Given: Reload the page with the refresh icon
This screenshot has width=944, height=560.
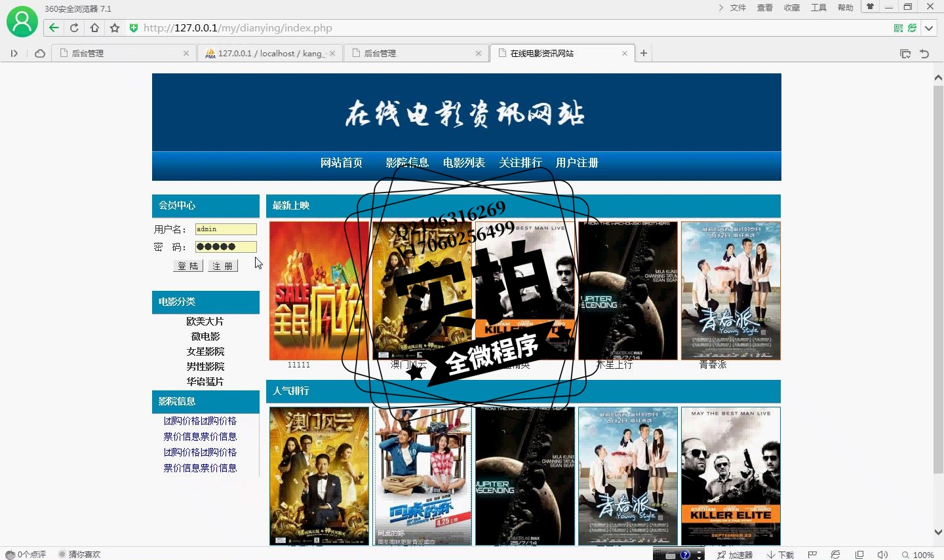Looking at the screenshot, I should pos(74,28).
